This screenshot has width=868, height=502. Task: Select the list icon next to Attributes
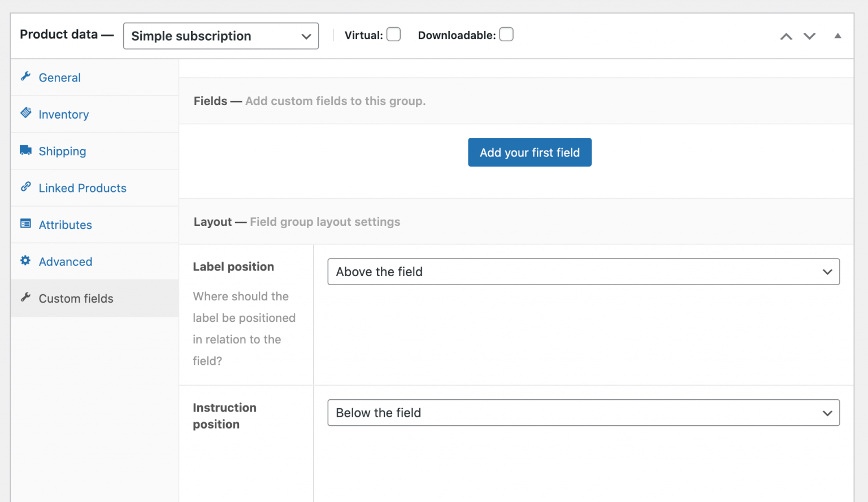tap(25, 224)
